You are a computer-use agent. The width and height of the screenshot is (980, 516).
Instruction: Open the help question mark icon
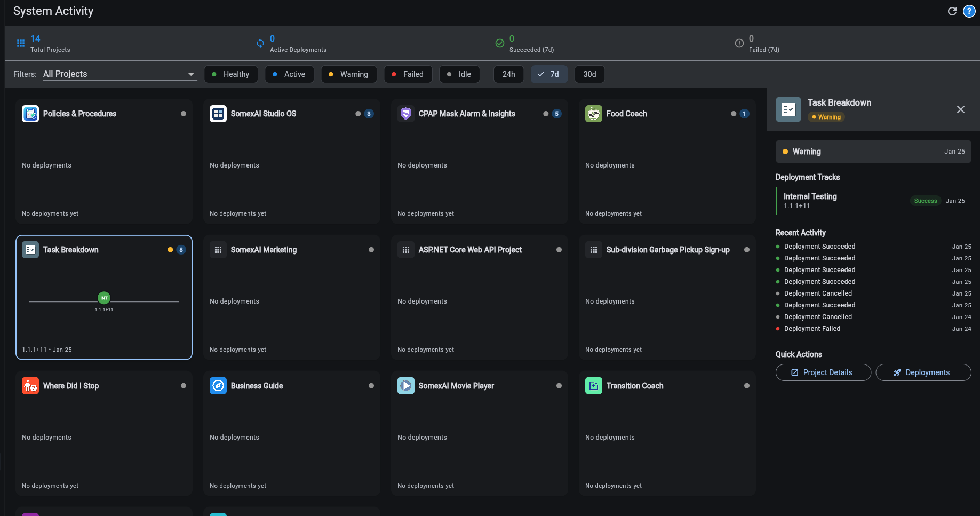[969, 11]
